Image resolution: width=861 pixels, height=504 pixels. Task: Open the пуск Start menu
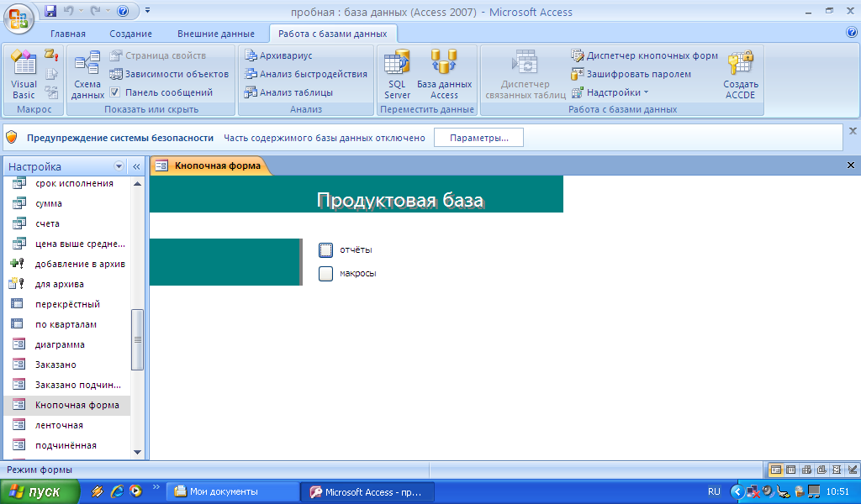40,491
